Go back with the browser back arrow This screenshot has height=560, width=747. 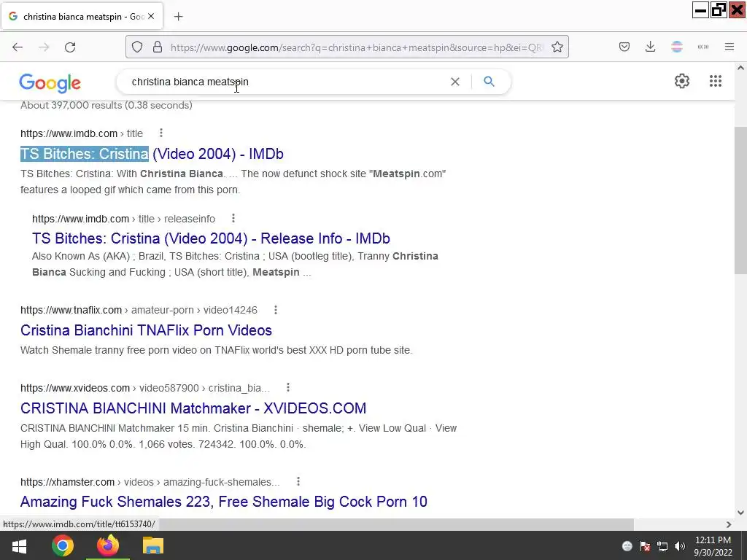click(18, 47)
